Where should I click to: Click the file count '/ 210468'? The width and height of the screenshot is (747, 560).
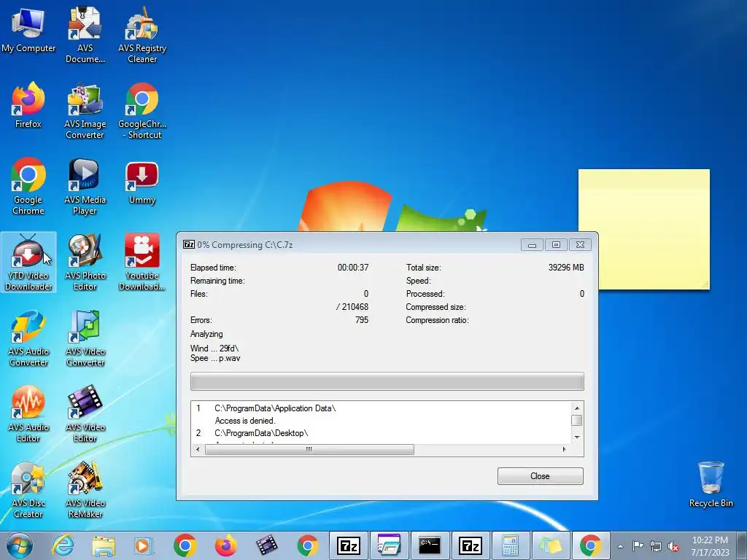[352, 307]
